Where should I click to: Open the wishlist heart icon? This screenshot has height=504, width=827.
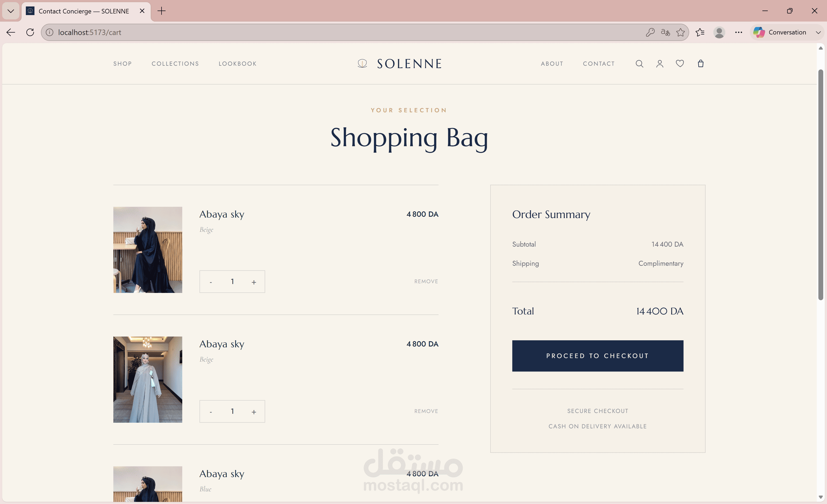tap(680, 64)
